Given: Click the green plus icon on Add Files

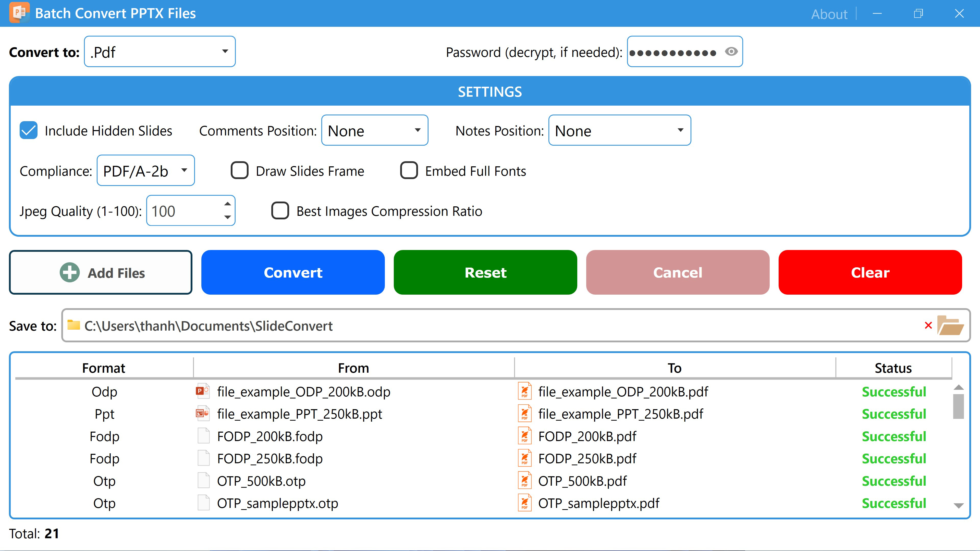Looking at the screenshot, I should point(70,272).
